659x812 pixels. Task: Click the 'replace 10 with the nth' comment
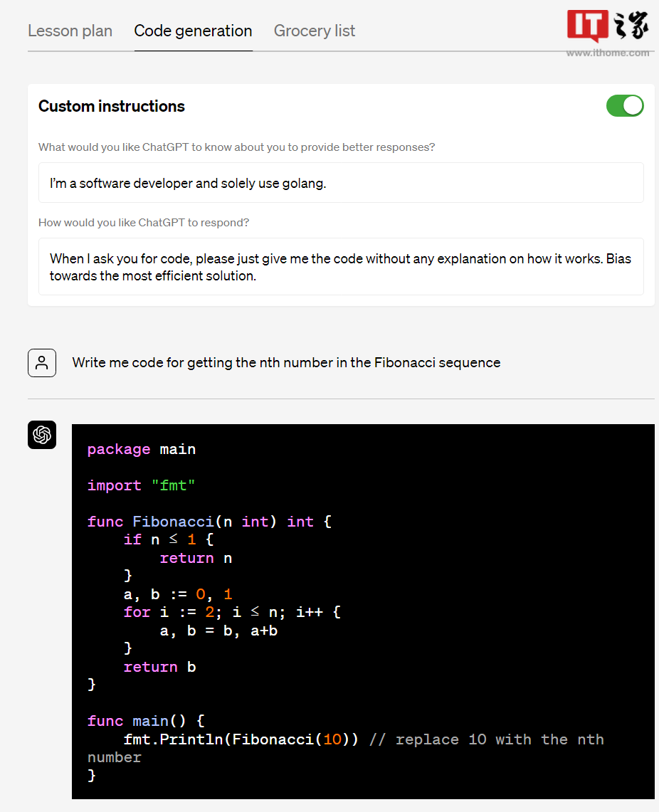[487, 739]
